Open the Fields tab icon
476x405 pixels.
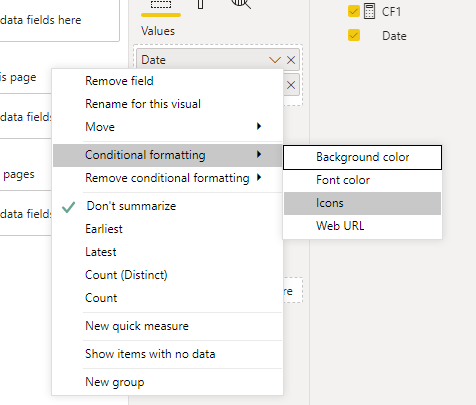tap(161, 5)
